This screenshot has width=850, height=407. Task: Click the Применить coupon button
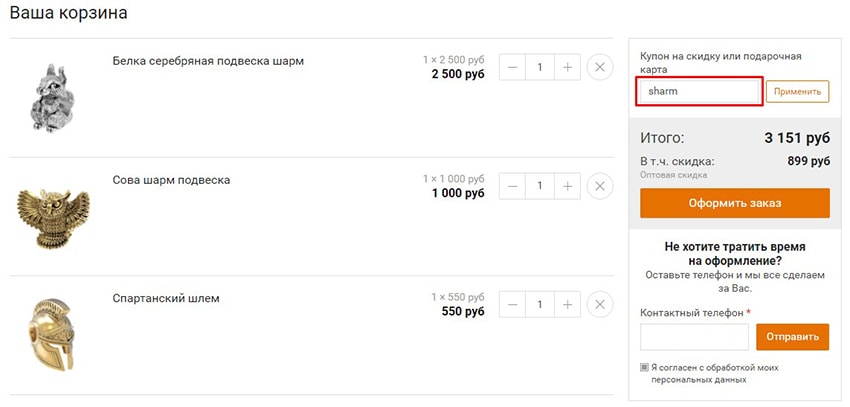point(797,92)
